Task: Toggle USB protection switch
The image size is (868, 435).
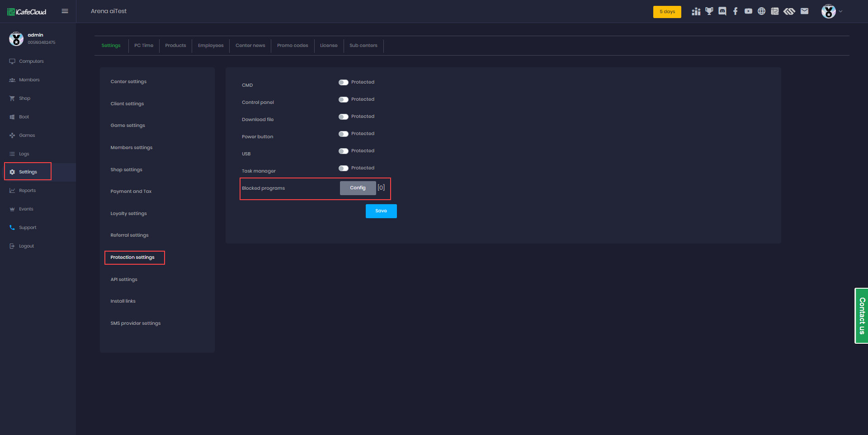Action: click(344, 151)
